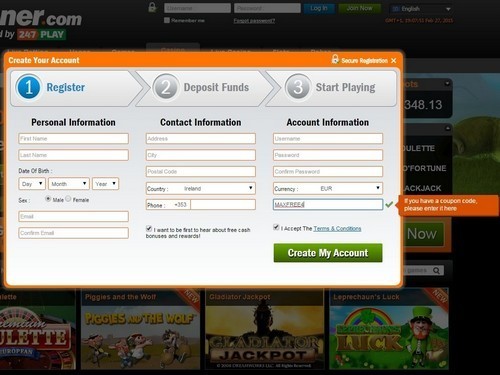Click the green checkmark next to coupon code
This screenshot has width=500, height=375.
(x=389, y=204)
